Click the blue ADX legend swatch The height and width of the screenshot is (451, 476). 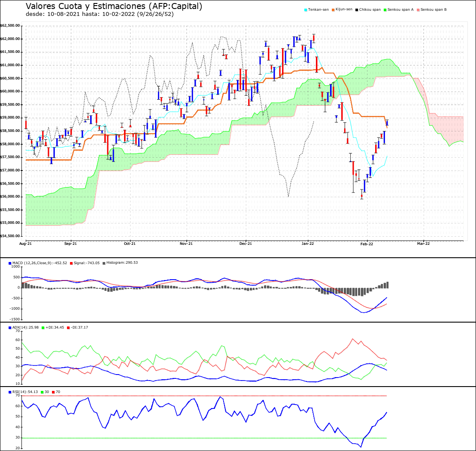[10, 328]
